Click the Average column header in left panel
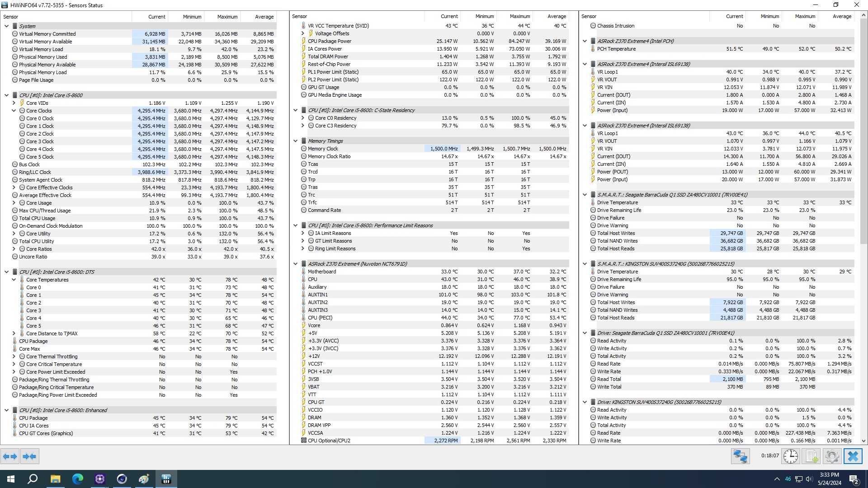This screenshot has height=488, width=868. point(258,17)
